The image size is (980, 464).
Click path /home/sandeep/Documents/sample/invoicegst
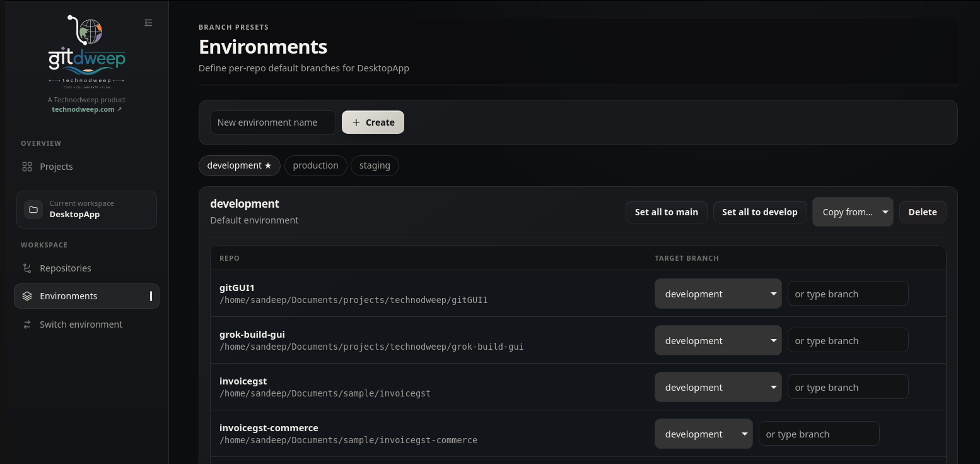[x=325, y=393]
